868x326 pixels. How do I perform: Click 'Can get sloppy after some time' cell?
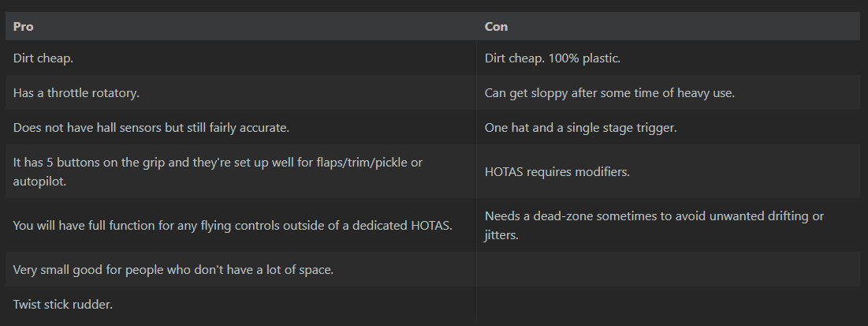pyautogui.click(x=669, y=92)
